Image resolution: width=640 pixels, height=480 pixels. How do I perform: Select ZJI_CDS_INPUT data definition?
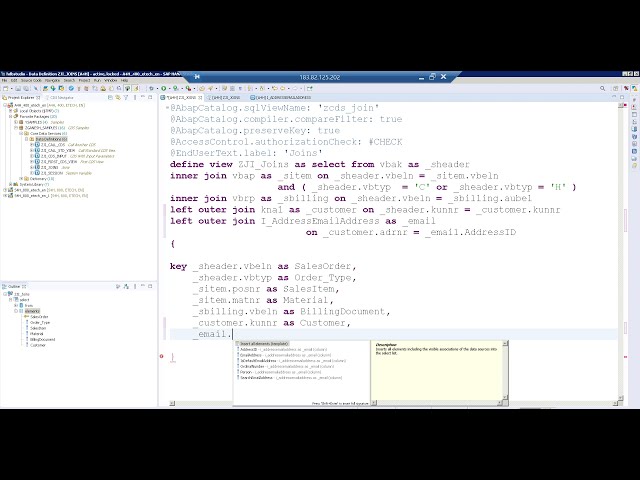[53, 156]
